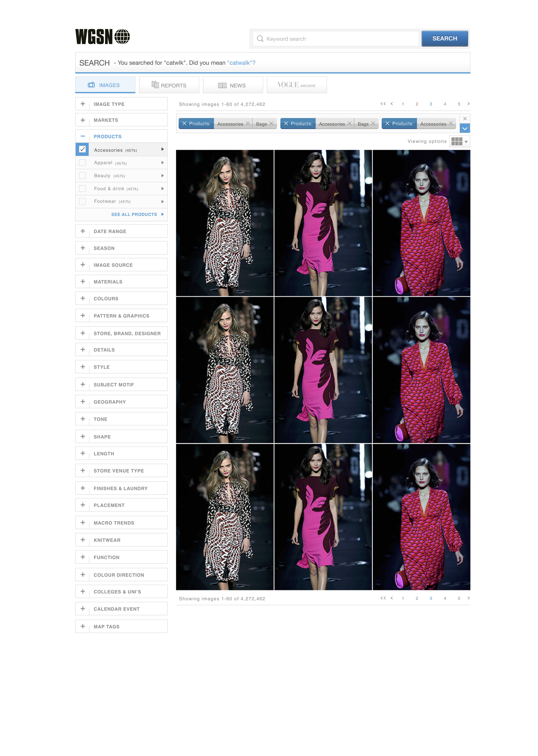The width and height of the screenshot is (538, 756).
Task: Click the grid view icon in Viewing options
Action: coord(456,141)
